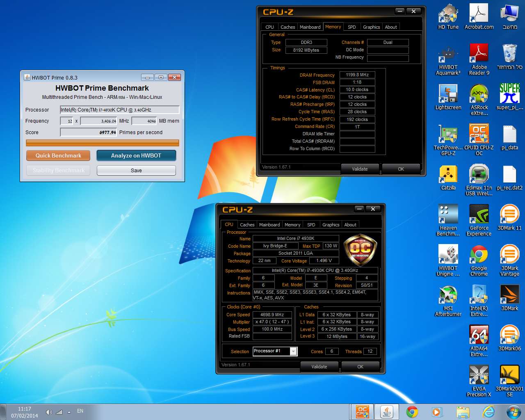525x420 pixels.
Task: Open the 3DMark desktop shortcut
Action: (510, 298)
